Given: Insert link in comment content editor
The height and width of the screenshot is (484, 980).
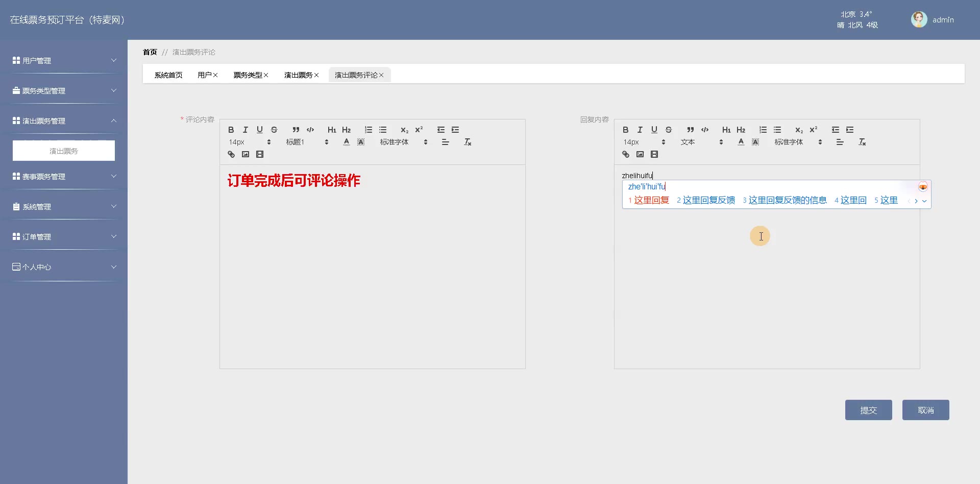Looking at the screenshot, I should coord(231,154).
